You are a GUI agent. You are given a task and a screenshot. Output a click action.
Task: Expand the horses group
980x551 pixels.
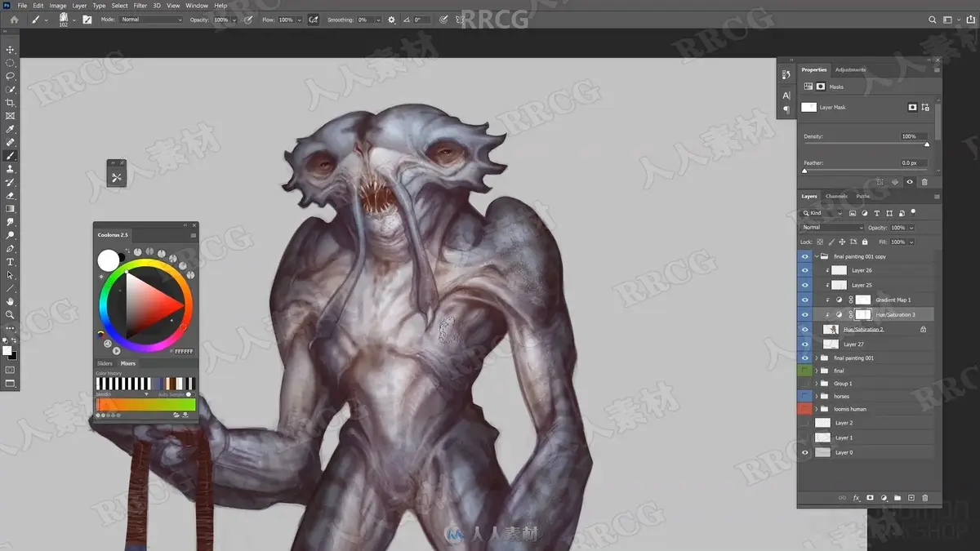point(816,396)
